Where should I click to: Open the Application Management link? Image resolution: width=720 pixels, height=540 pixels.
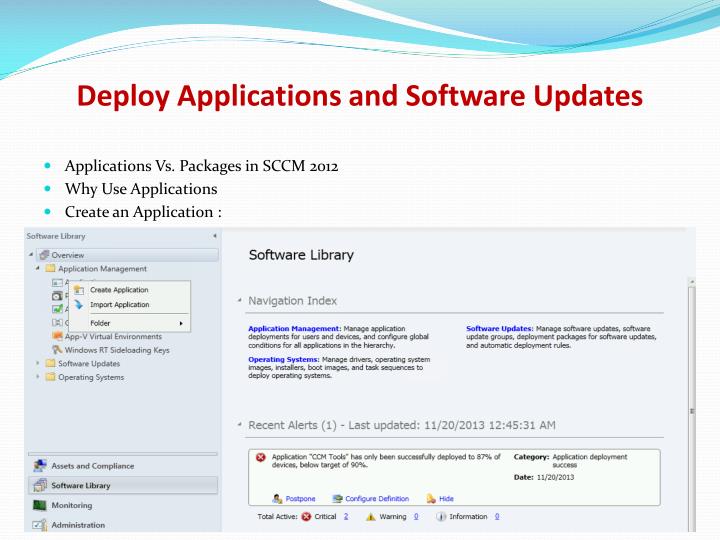(294, 329)
